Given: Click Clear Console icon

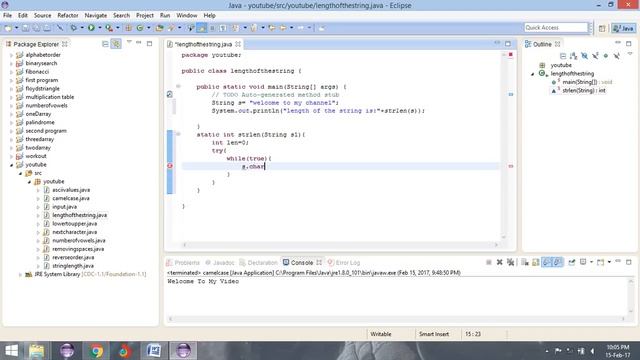Looking at the screenshot, I should tap(525, 262).
